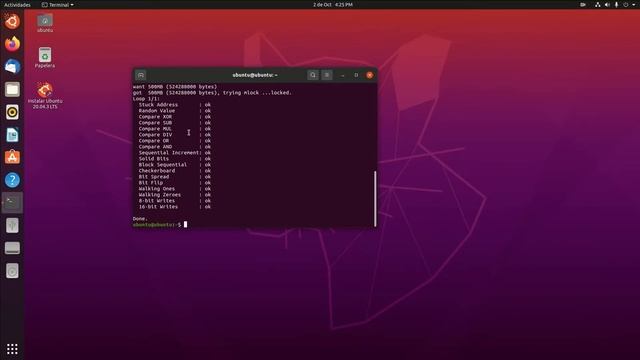Click screen recording indicator in top bar
The width and height of the screenshot is (640, 360).
click(x=583, y=5)
